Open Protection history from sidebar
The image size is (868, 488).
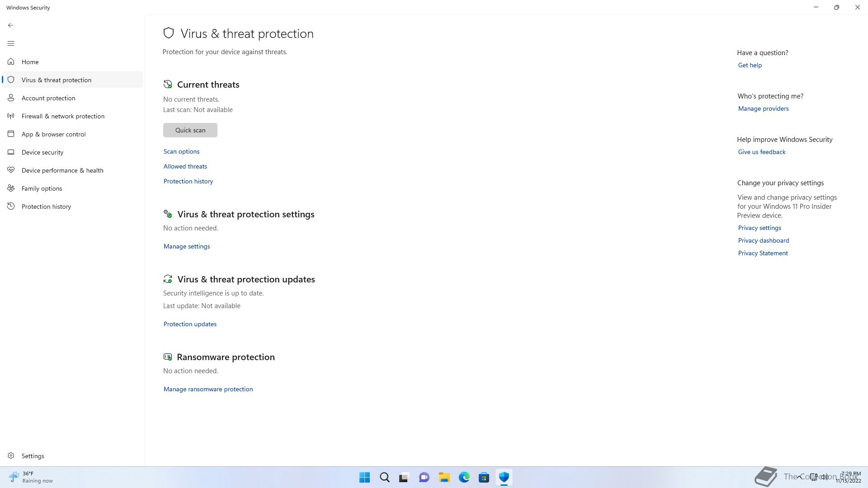72,206
